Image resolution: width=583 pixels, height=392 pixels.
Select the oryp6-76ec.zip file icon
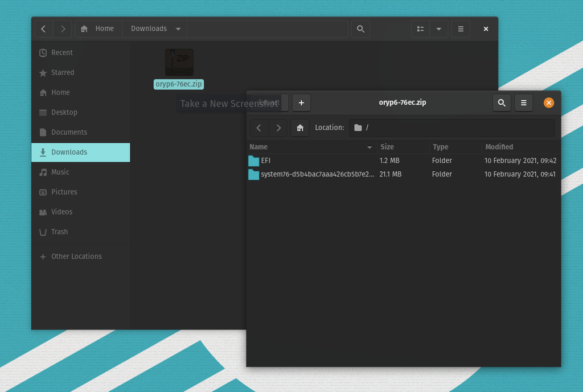click(179, 63)
